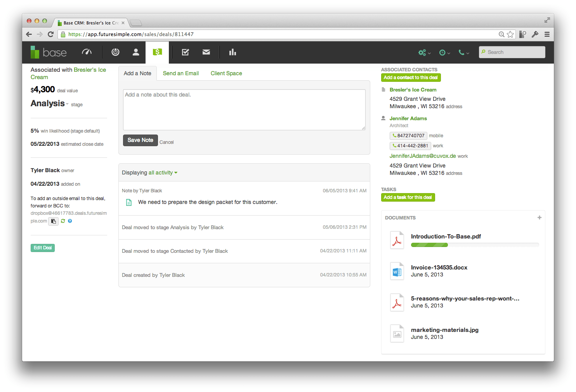Click Introduction-To-Base.pdf file name
Viewport: 576px width, 392px height.
point(446,237)
